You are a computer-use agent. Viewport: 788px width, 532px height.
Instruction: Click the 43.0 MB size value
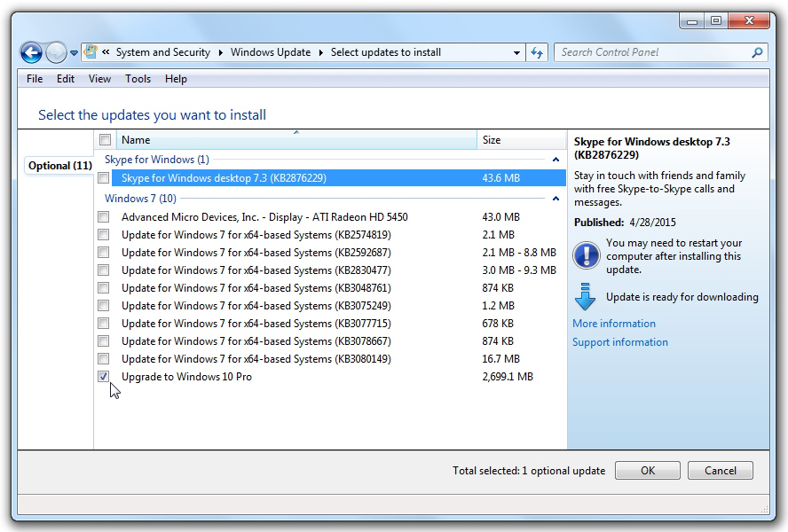coord(501,217)
